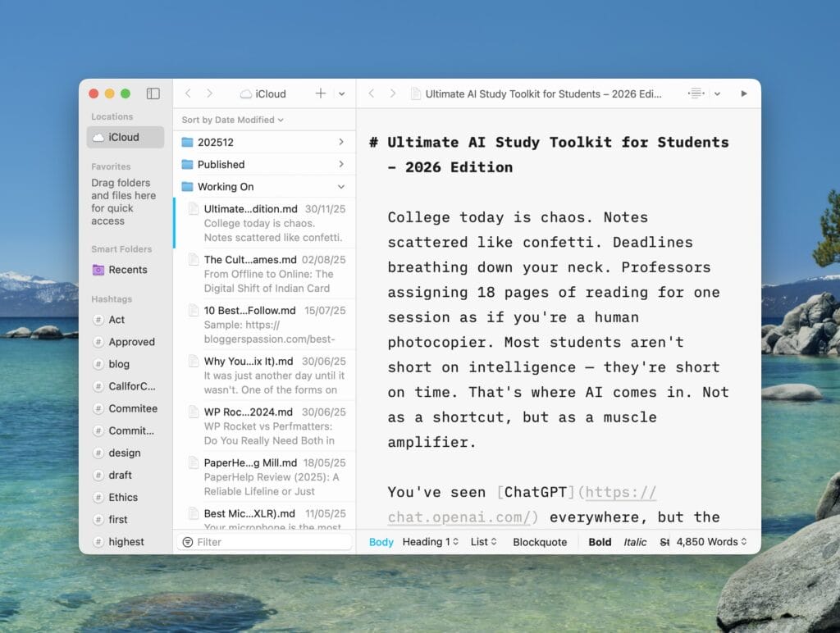
Task: Toggle Bold formatting
Action: click(x=600, y=542)
